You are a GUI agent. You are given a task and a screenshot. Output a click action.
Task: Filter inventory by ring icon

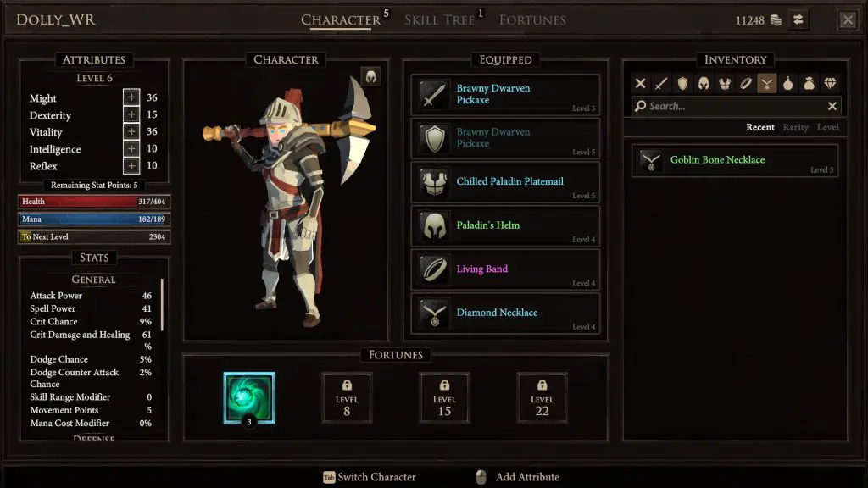click(746, 84)
